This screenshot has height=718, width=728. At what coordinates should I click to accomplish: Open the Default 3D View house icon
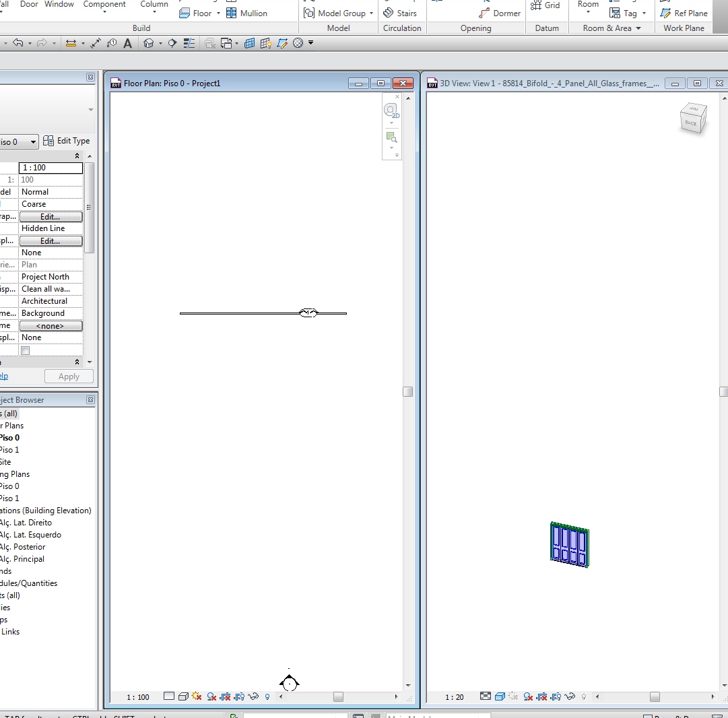[x=149, y=43]
